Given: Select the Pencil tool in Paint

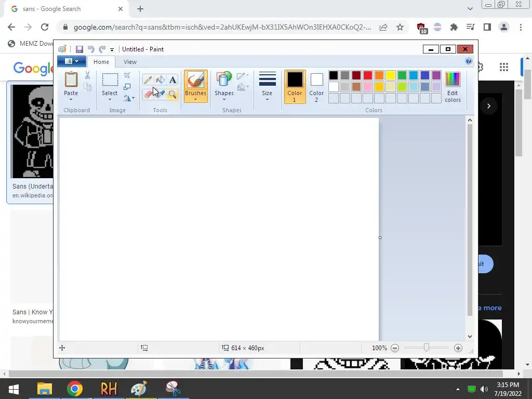Looking at the screenshot, I should pos(148,79).
